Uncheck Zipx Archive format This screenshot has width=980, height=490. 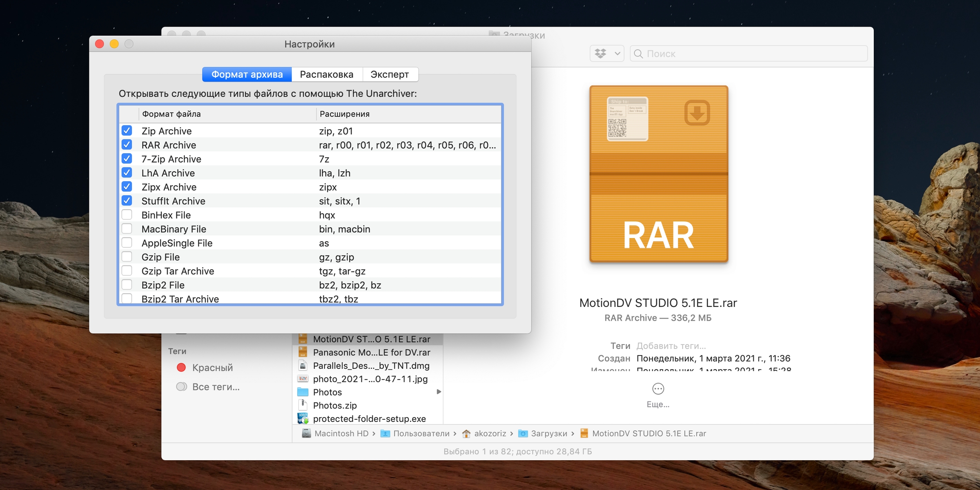(x=127, y=187)
